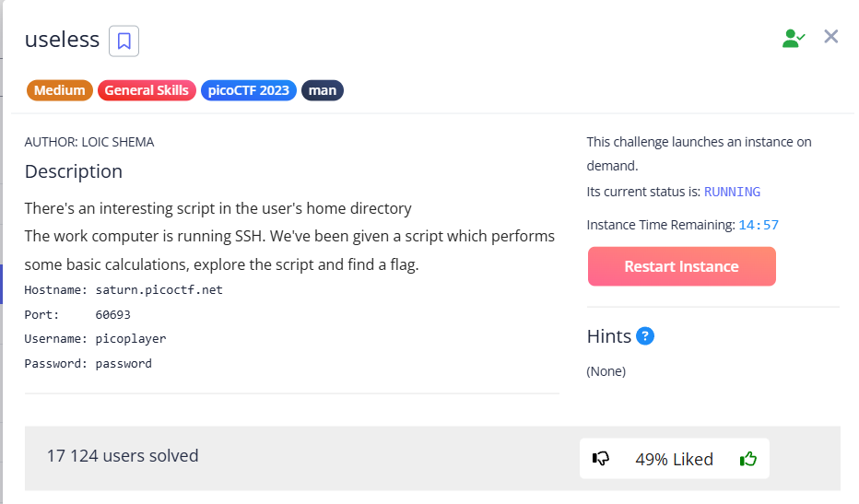
Task: Click the author name LOIC SHEMA
Action: [x=115, y=142]
